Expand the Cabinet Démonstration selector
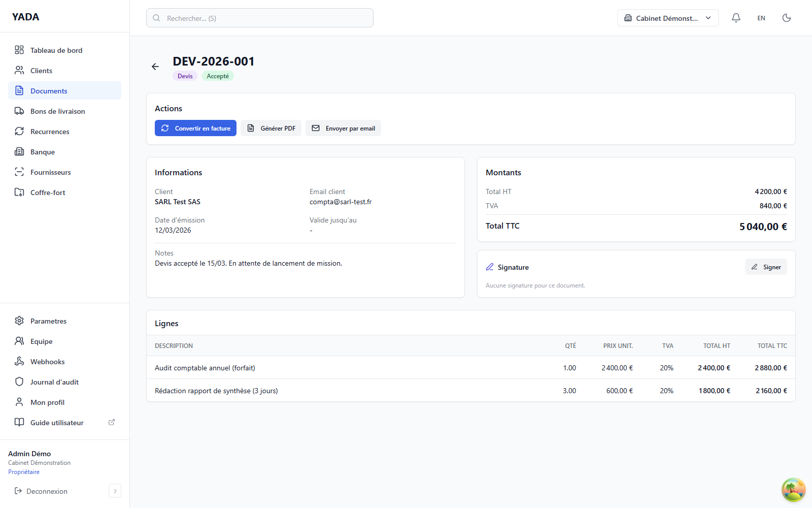This screenshot has height=508, width=812. (x=667, y=18)
